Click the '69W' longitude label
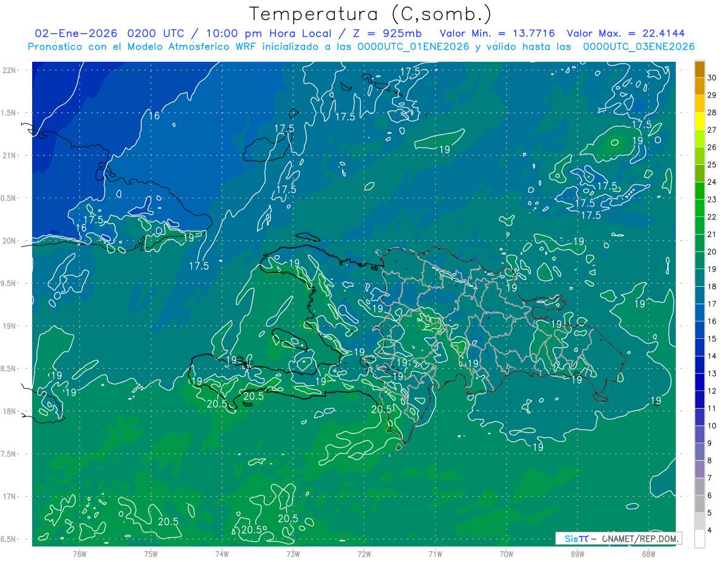The width and height of the screenshot is (728, 562). pyautogui.click(x=578, y=554)
